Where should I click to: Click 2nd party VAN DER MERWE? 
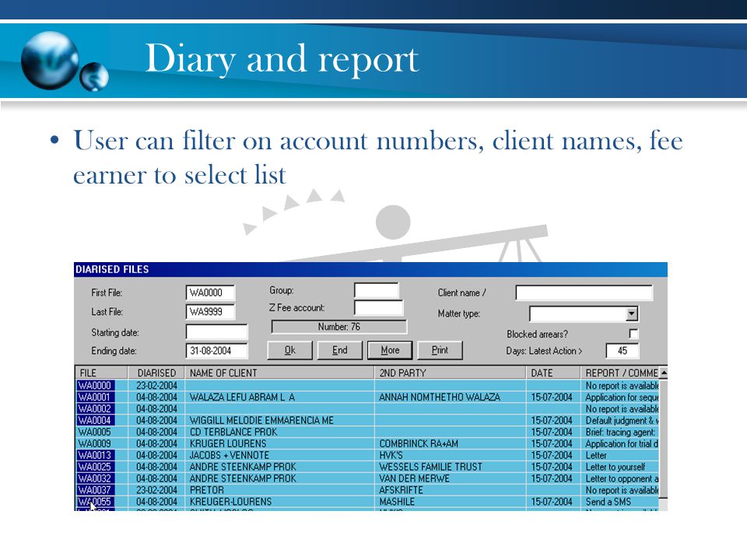tap(414, 478)
